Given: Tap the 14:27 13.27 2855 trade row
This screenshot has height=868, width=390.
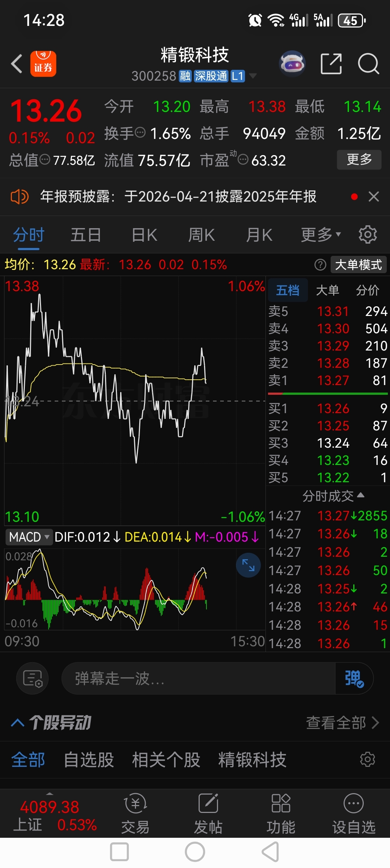Looking at the screenshot, I should coord(328,516).
